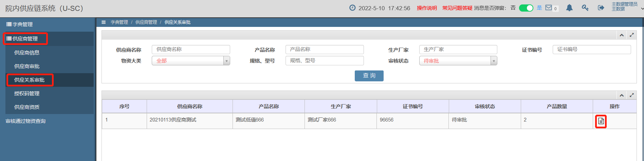Focus the 产品名称 input field

325,49
